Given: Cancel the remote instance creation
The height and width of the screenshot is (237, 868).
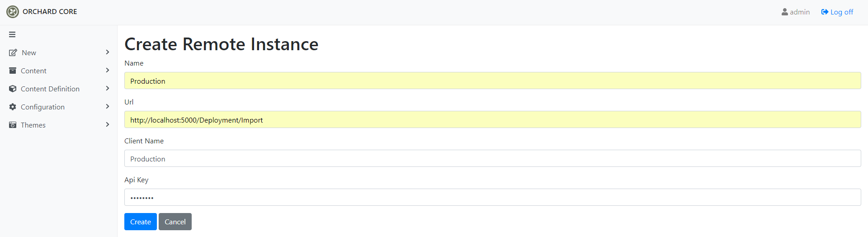Looking at the screenshot, I should [175, 222].
